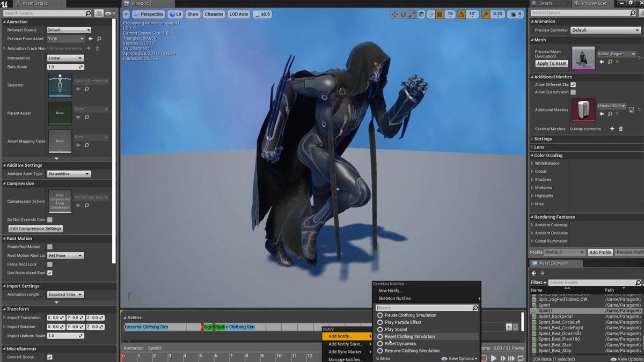Click the rotation snap angle icon
644x362 pixels.
[x=461, y=14]
